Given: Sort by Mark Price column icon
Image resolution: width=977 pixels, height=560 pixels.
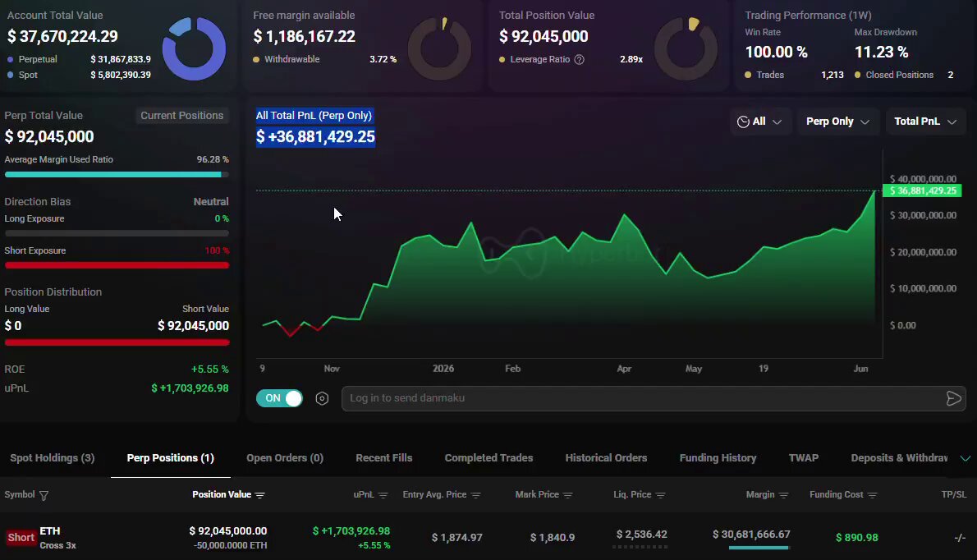Looking at the screenshot, I should point(567,495).
